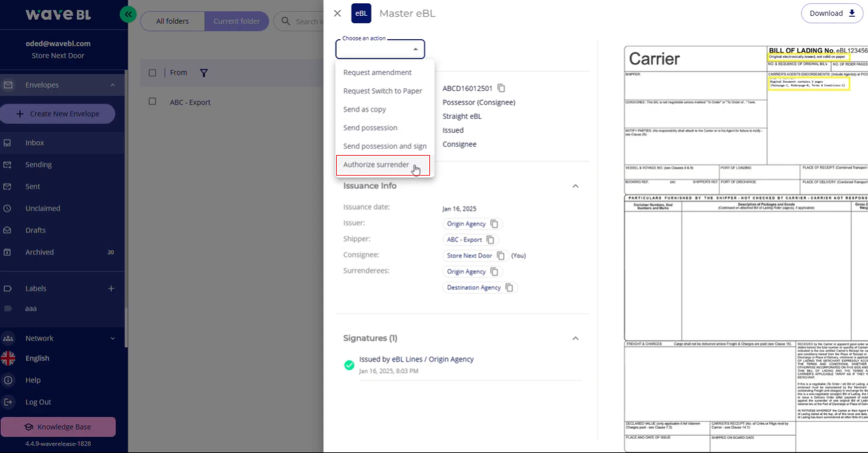The width and height of the screenshot is (868, 453).
Task: Select Send possession and sign
Action: click(x=385, y=146)
